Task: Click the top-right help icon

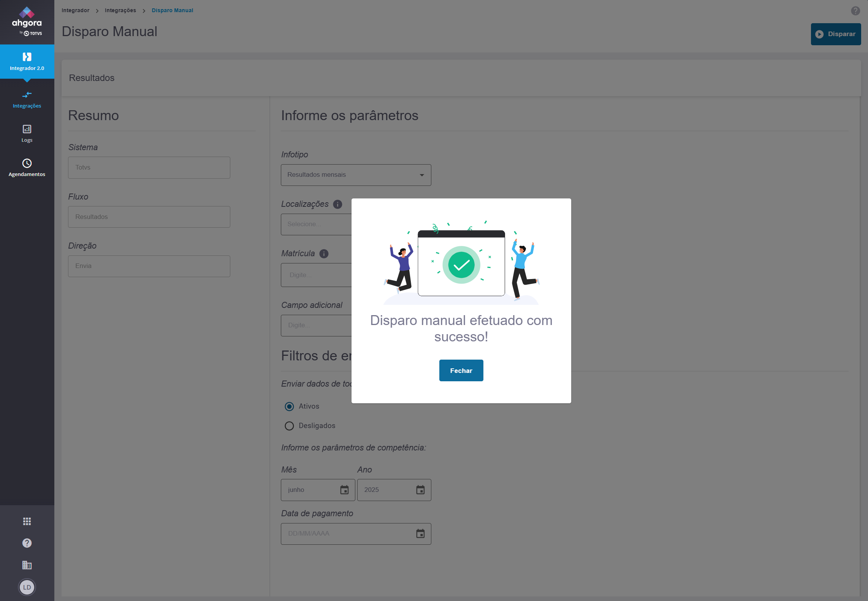Action: (x=855, y=11)
